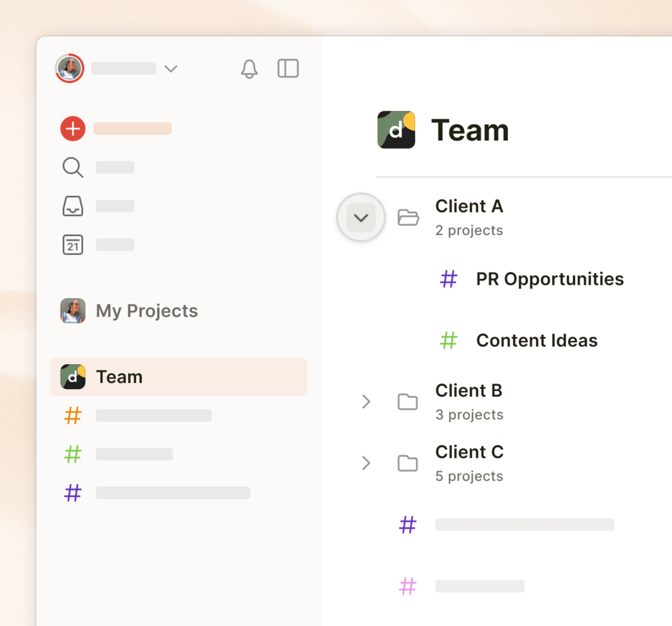
Task: Expand the Client B folder chevron
Action: (x=366, y=402)
